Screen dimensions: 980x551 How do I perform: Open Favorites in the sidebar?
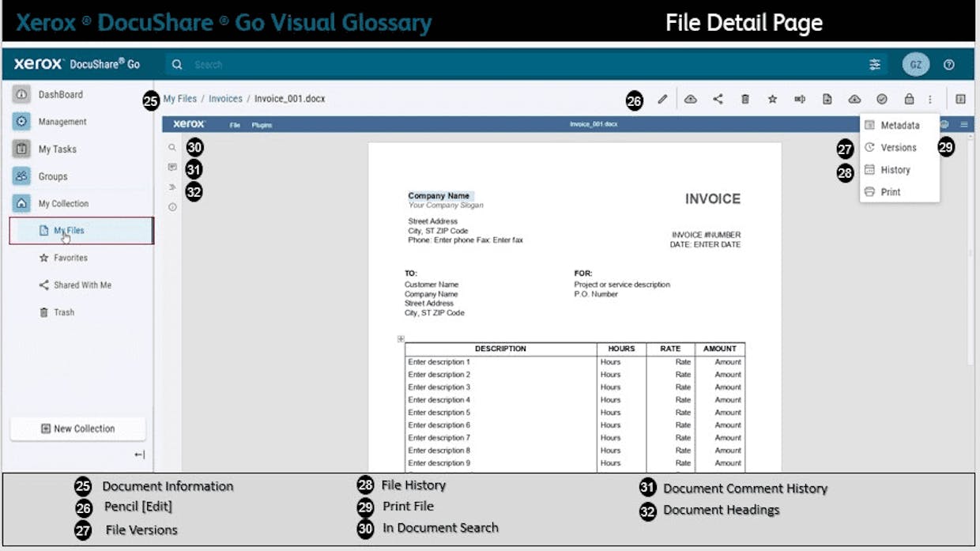pyautogui.click(x=70, y=258)
